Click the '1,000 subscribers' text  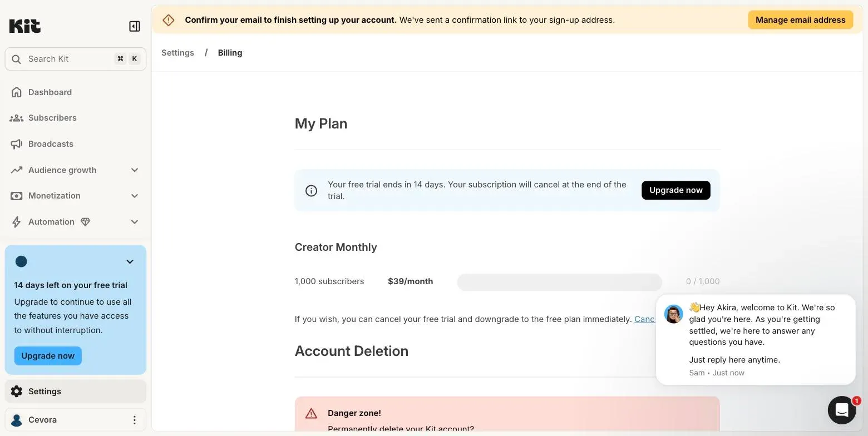[329, 281]
